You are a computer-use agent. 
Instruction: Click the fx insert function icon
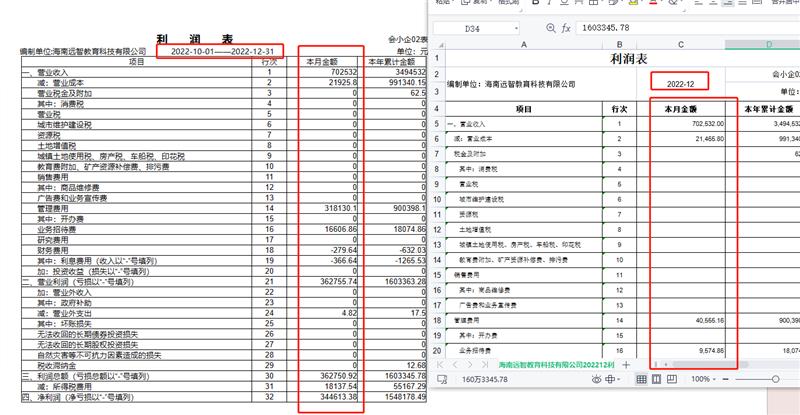pyautogui.click(x=565, y=27)
